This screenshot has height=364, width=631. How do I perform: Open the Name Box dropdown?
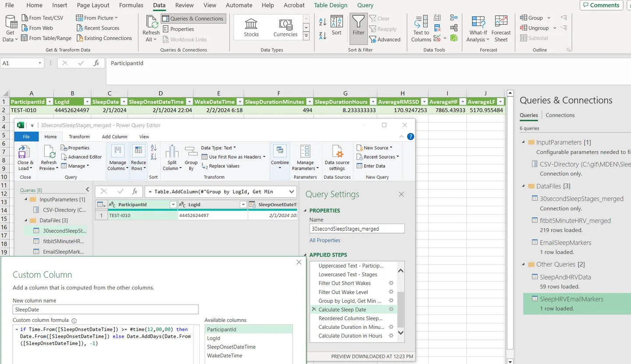(x=40, y=63)
